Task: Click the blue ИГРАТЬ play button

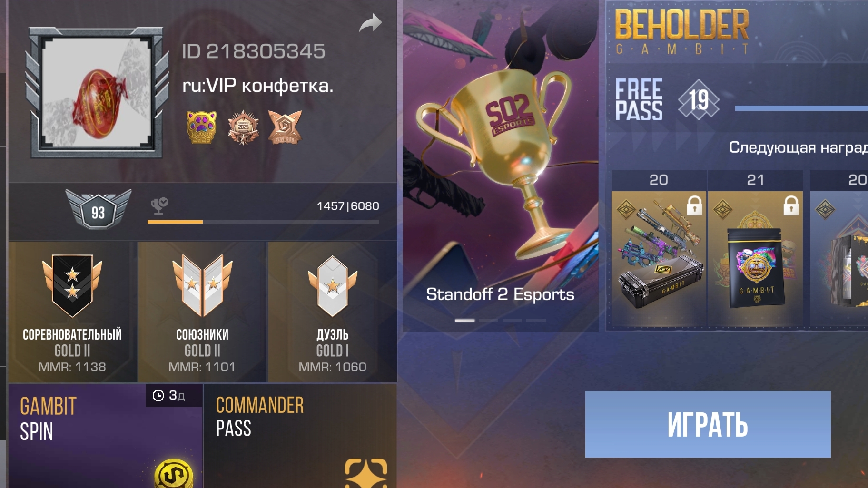Action: coord(708,424)
